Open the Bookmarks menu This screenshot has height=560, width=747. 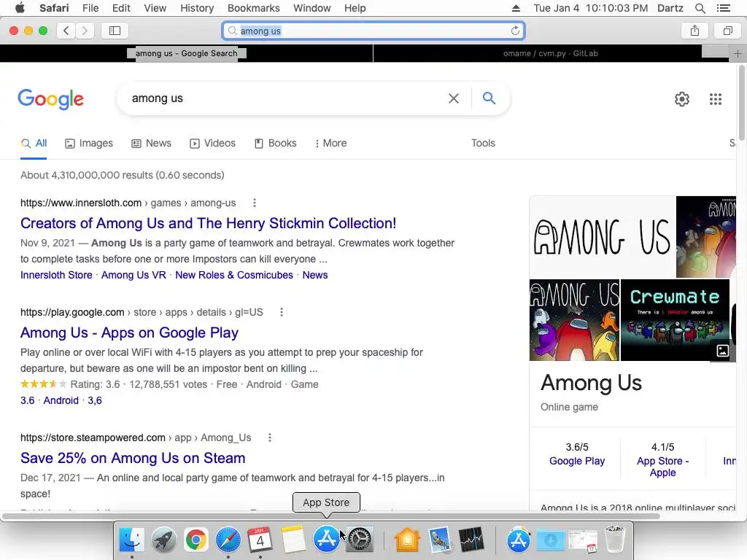point(253,8)
